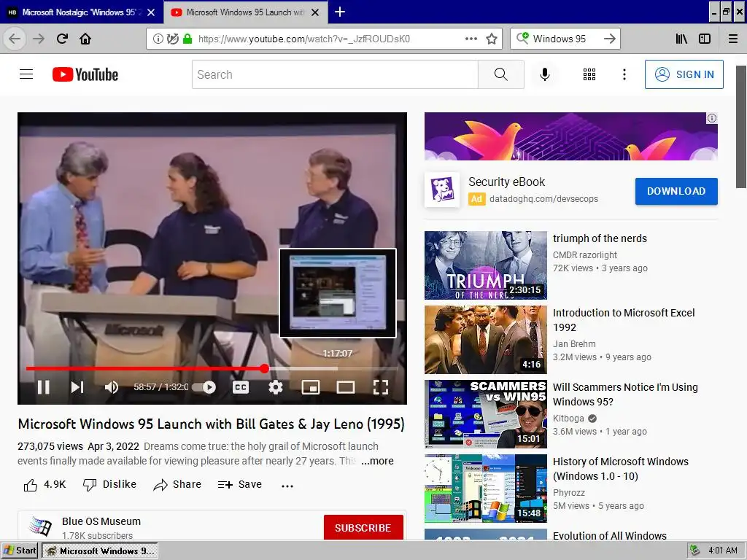Open the ad info icon on banner
This screenshot has height=560, width=747.
coord(712,118)
